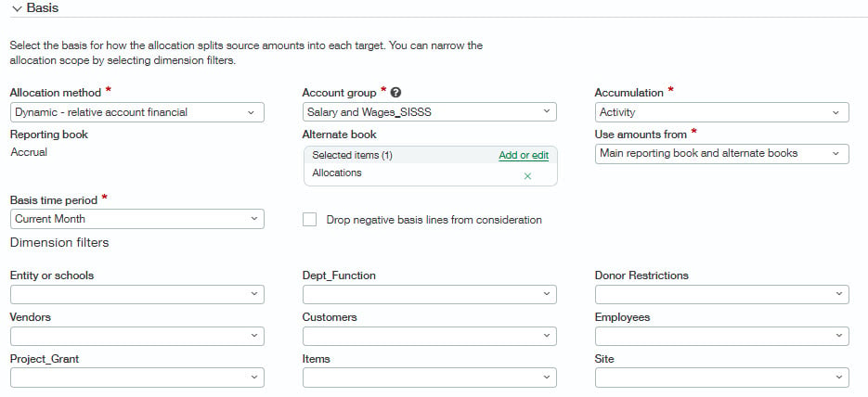Open the Account group dropdown

(430, 112)
